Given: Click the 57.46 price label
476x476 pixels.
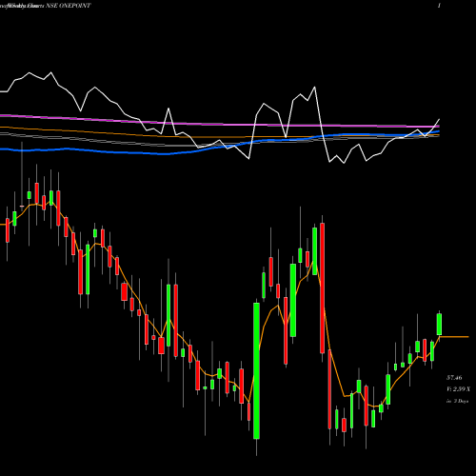Looking at the screenshot, I should click(454, 378).
